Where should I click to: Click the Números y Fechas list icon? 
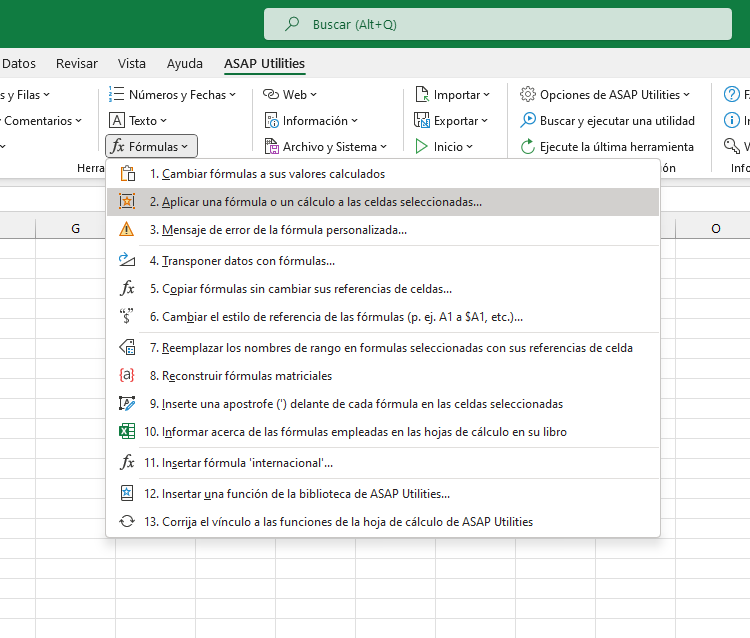point(116,94)
